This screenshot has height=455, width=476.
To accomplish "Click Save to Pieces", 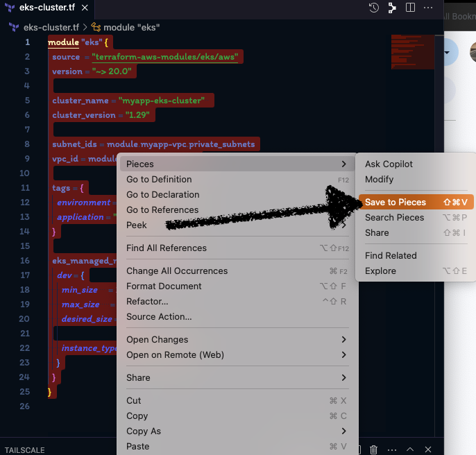I will (416, 202).
